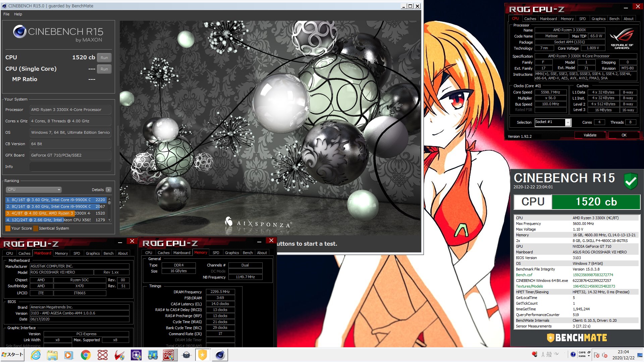Launch Windows Media Player from the taskbar

69,355
